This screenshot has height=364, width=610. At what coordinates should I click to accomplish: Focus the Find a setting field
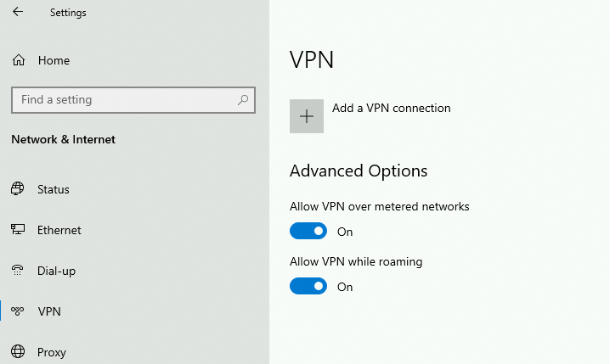tap(119, 100)
